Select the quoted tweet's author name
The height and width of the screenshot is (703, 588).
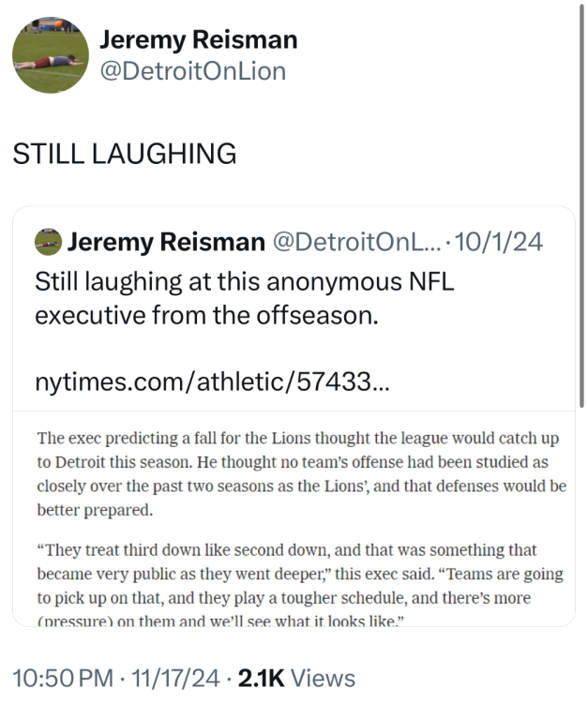click(166, 243)
